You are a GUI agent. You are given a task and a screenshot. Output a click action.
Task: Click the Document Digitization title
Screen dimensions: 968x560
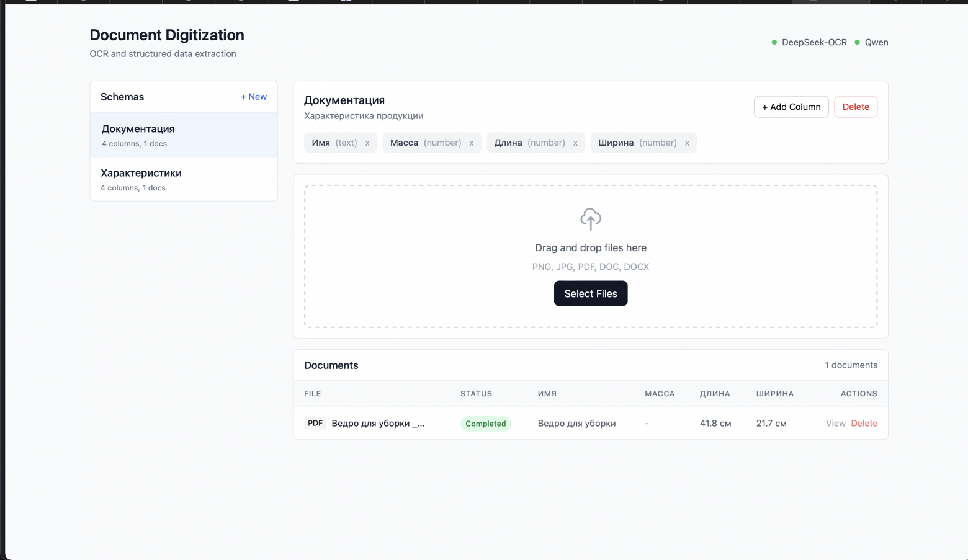point(167,35)
